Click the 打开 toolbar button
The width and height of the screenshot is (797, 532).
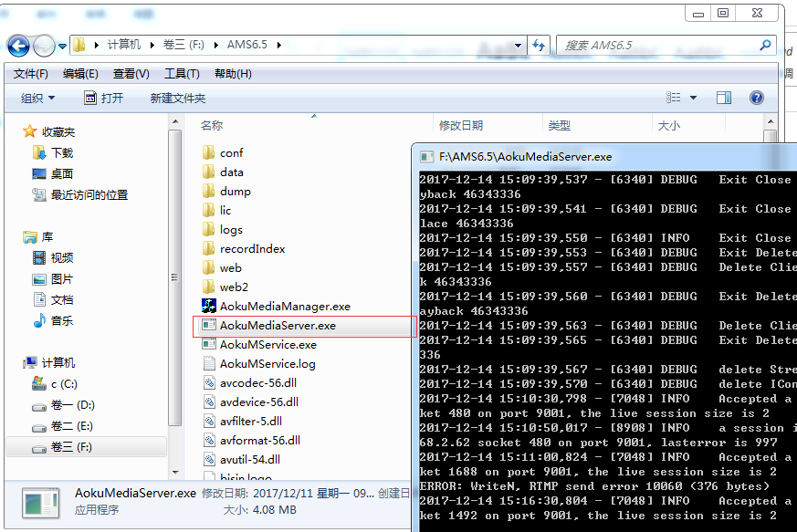click(x=104, y=98)
